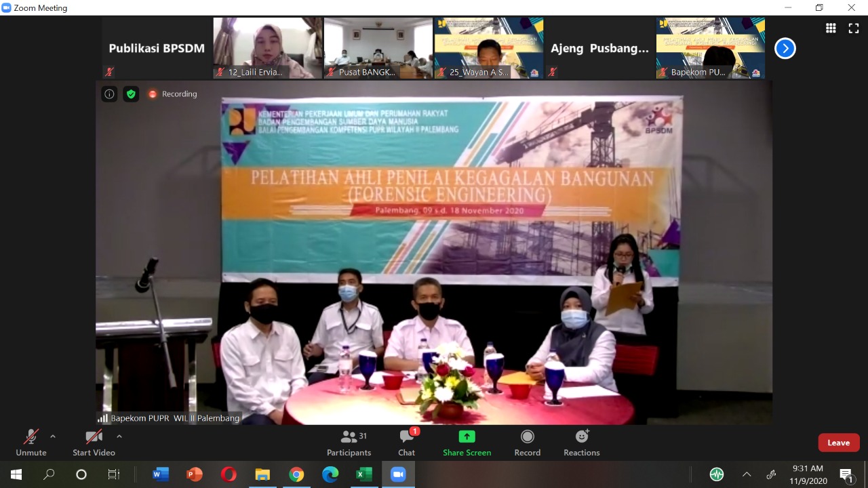868x488 pixels.
Task: Open the Participants panel
Action: tap(349, 443)
